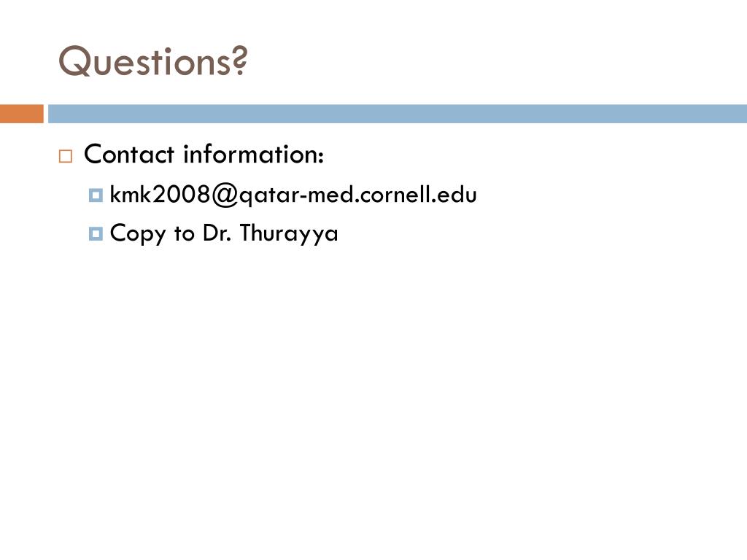The width and height of the screenshot is (747, 560).
Task: Click "qatar-med" in the email address
Action: [295, 195]
